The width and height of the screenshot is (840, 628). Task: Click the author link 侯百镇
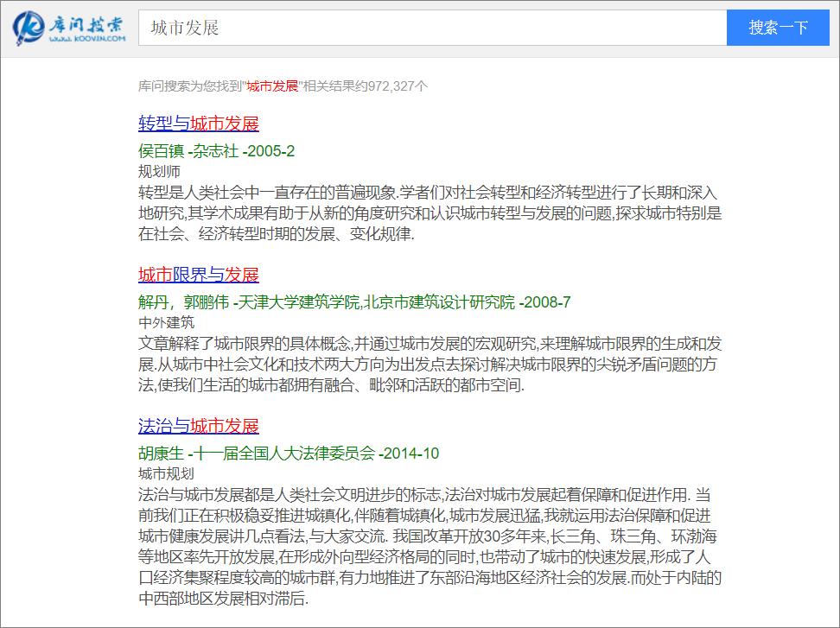pyautogui.click(x=163, y=150)
